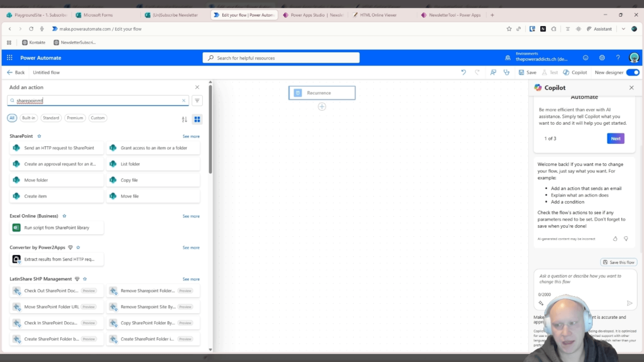
Task: Toggle the New designer switch
Action: point(633,72)
